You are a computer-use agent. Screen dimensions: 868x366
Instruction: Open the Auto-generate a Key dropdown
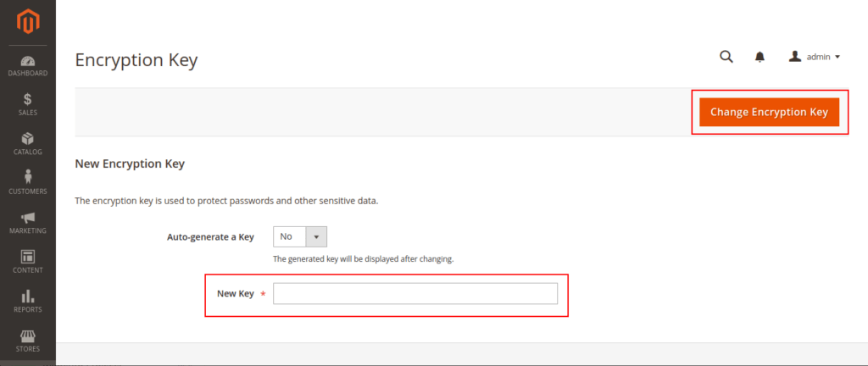(300, 236)
